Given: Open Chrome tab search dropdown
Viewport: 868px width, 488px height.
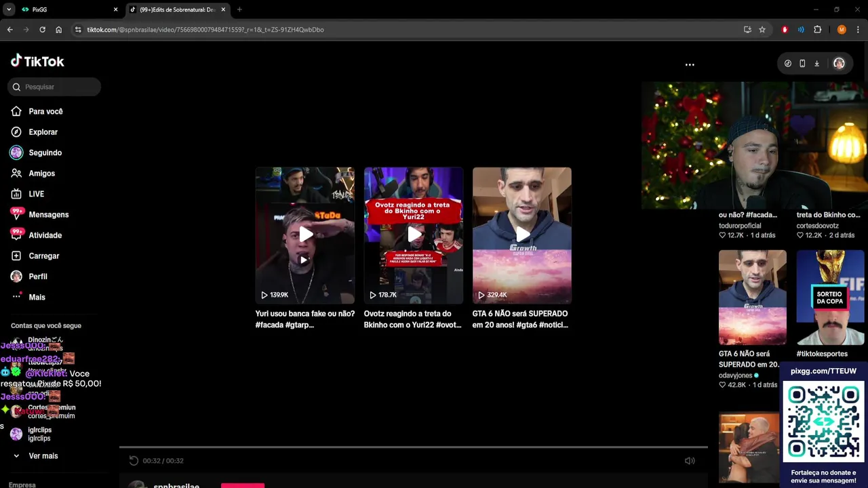Looking at the screenshot, I should (8, 9).
